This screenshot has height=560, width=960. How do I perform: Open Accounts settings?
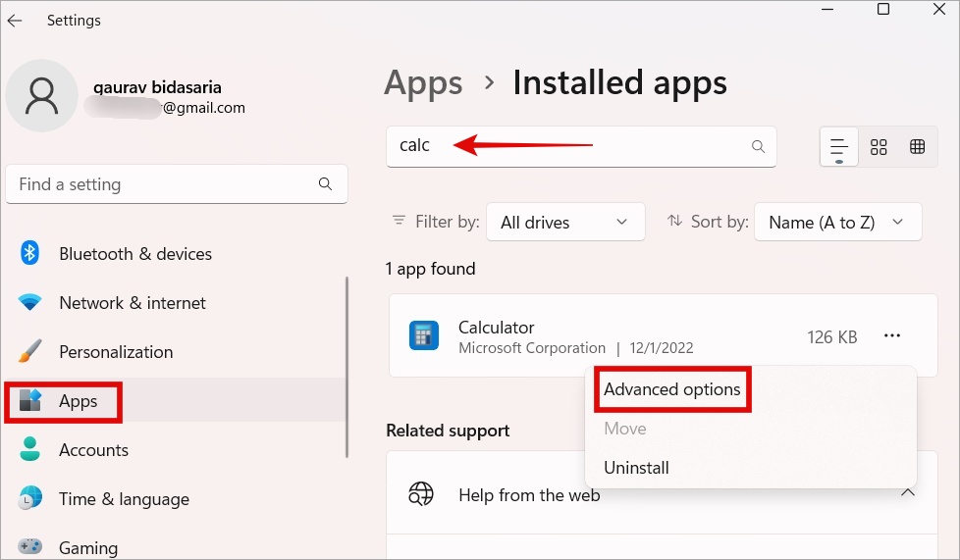[x=93, y=450]
